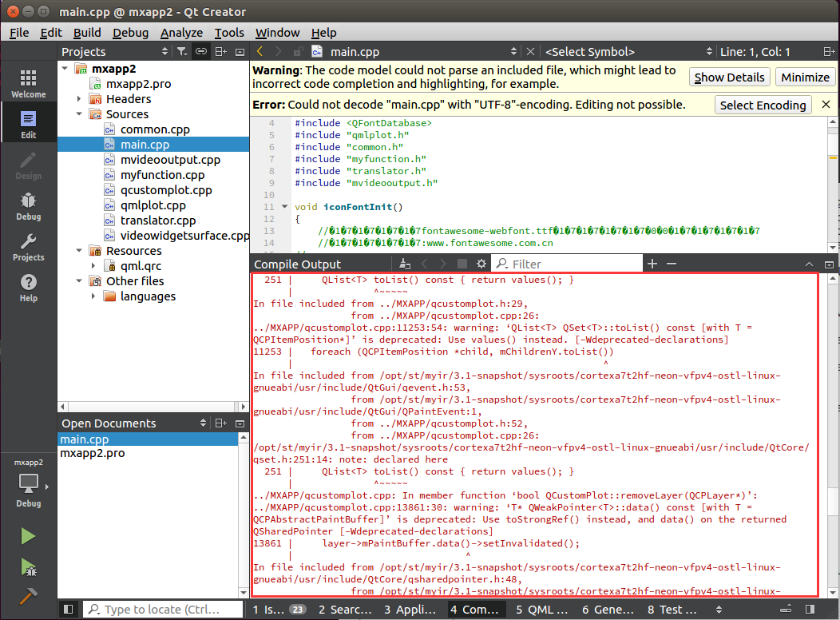The image size is (840, 620).
Task: Open Help mode in the sidebar
Action: [28, 288]
